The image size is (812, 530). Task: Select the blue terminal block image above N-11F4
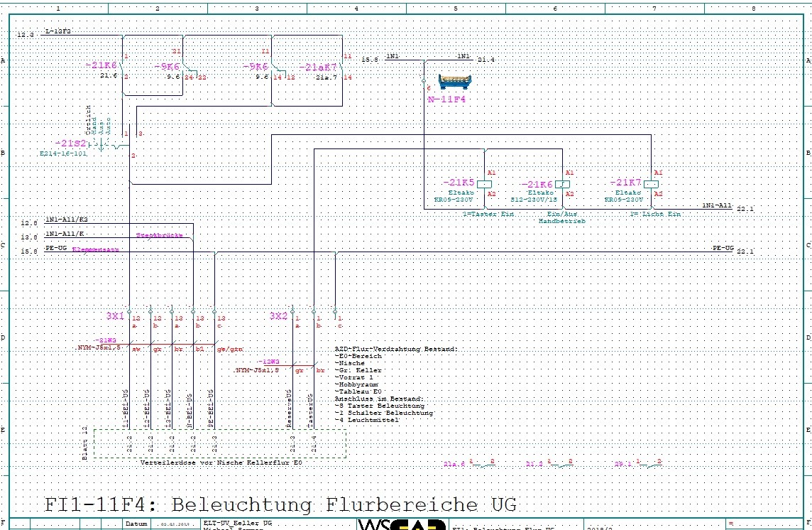(x=455, y=82)
